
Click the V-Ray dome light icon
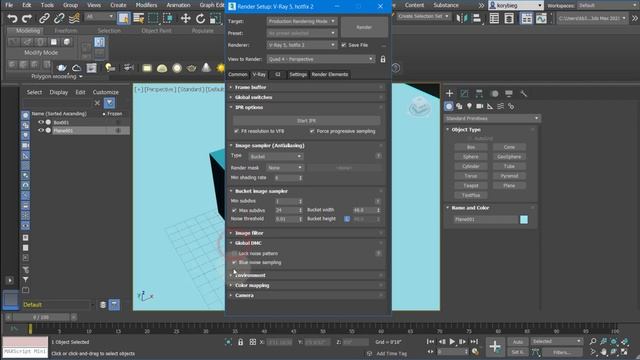click(x=162, y=68)
